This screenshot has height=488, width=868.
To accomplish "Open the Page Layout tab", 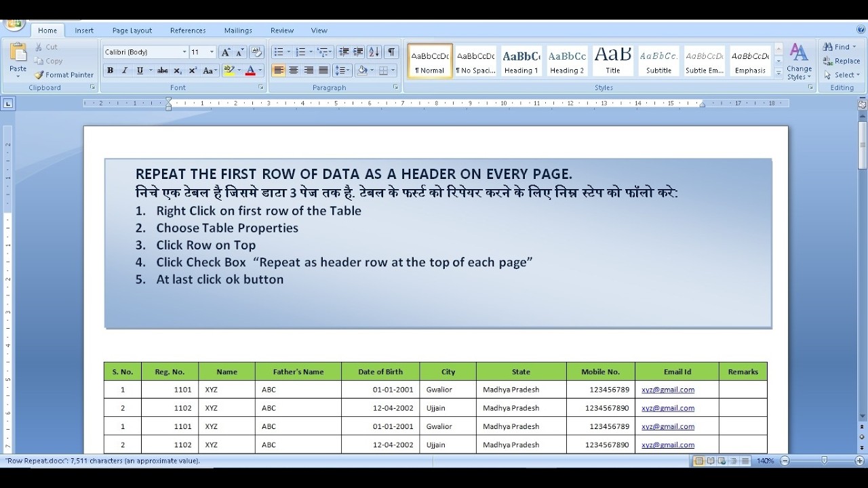I will (x=132, y=30).
